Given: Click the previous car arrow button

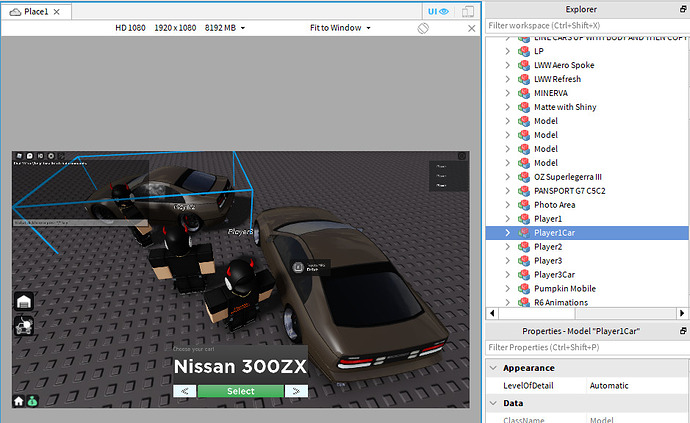Looking at the screenshot, I should click(x=185, y=391).
